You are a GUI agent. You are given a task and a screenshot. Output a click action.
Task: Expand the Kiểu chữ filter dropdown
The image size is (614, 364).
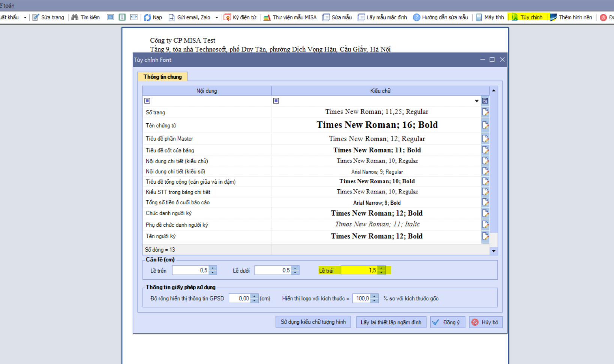click(x=476, y=101)
